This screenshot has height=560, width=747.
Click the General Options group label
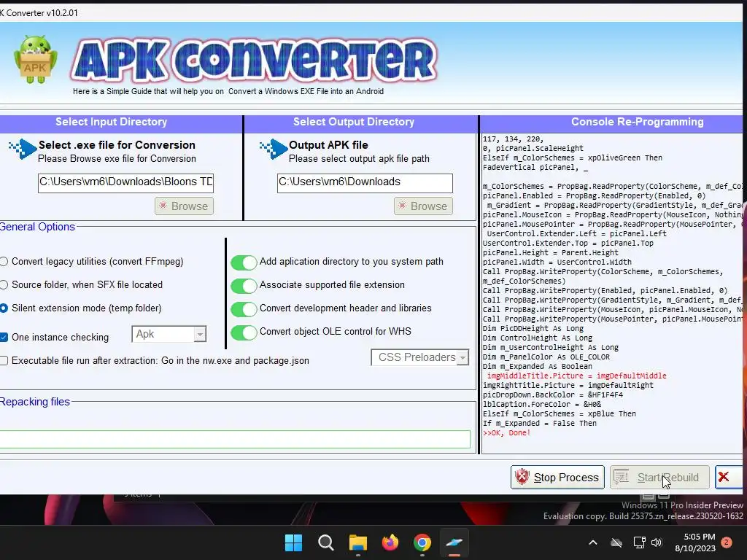coord(37,227)
